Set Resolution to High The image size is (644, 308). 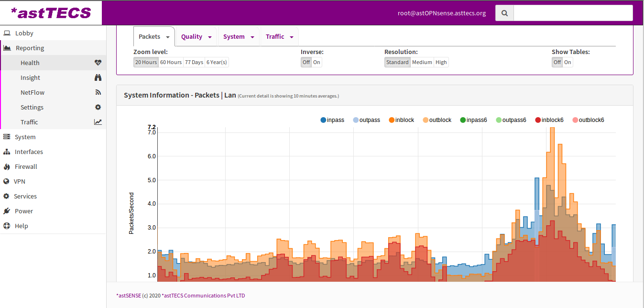click(441, 62)
